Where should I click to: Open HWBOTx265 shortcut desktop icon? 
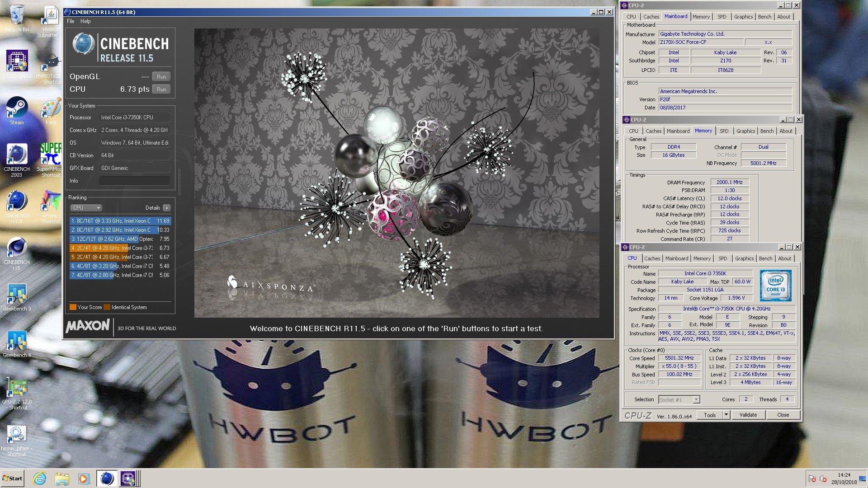coord(49,67)
